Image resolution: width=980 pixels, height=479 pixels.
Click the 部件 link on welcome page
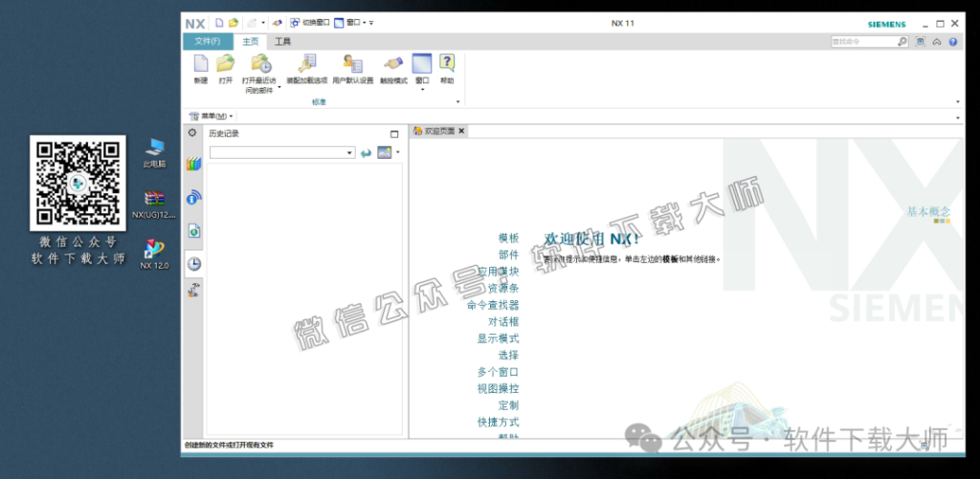pyautogui.click(x=508, y=255)
